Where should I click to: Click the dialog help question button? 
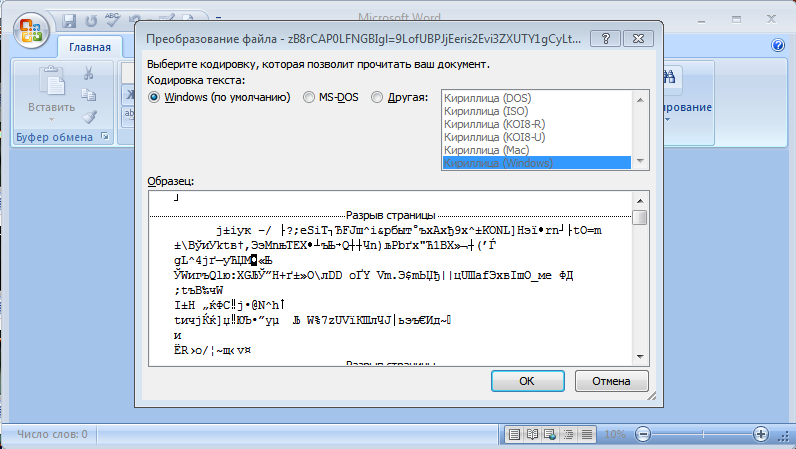[x=605, y=39]
